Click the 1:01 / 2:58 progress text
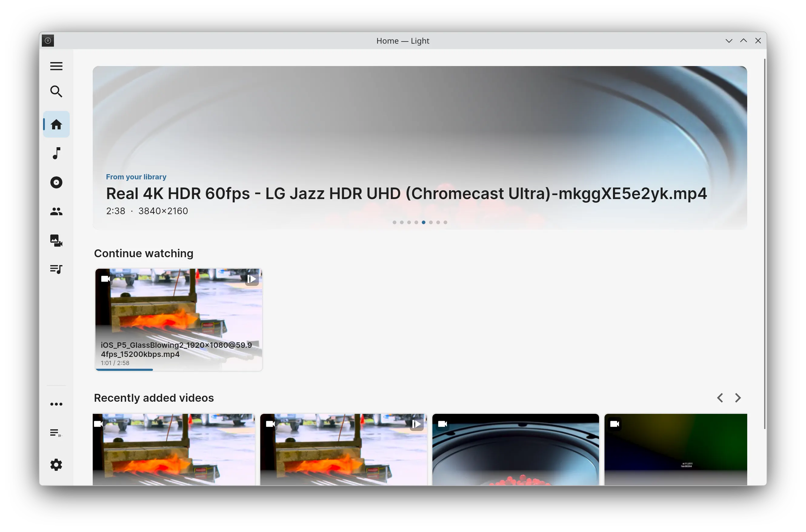 click(x=115, y=363)
